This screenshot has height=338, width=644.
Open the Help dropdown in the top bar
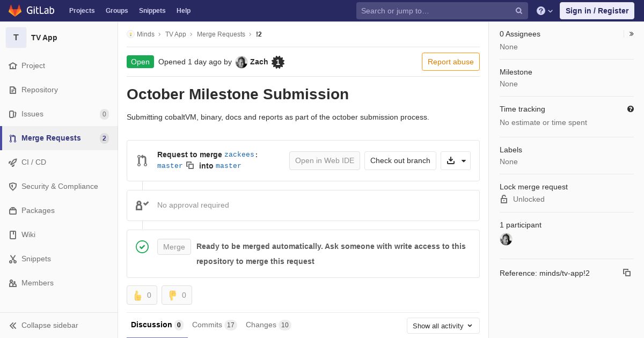pyautogui.click(x=544, y=11)
